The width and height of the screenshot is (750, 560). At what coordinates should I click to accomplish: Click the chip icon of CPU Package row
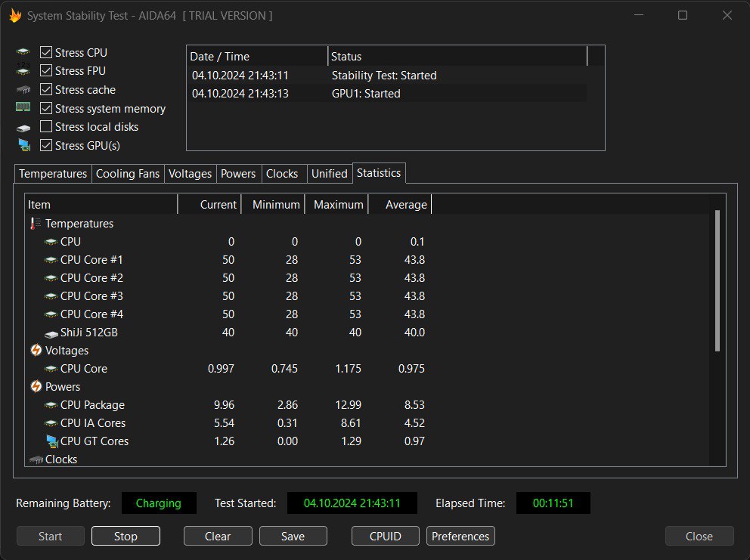(51, 406)
